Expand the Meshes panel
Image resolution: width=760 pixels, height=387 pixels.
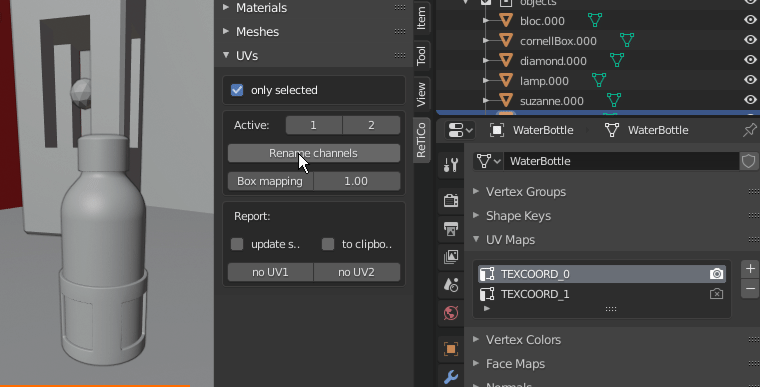coord(226,31)
